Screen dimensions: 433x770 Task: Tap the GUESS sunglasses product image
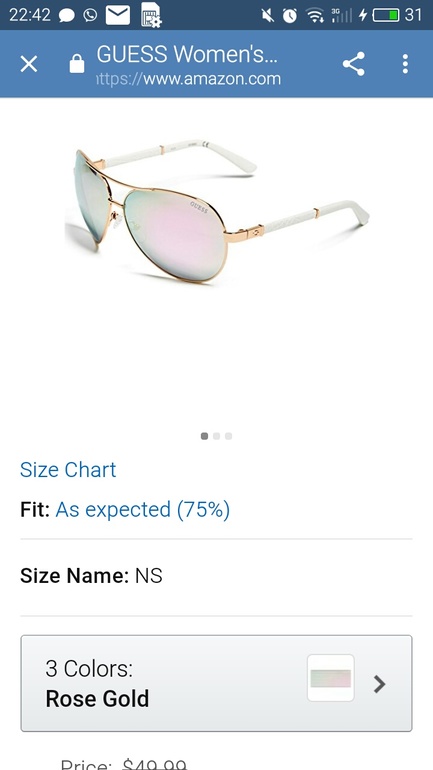(x=216, y=211)
